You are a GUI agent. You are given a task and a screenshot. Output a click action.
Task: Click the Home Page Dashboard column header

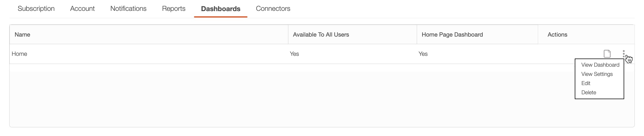[452, 35]
